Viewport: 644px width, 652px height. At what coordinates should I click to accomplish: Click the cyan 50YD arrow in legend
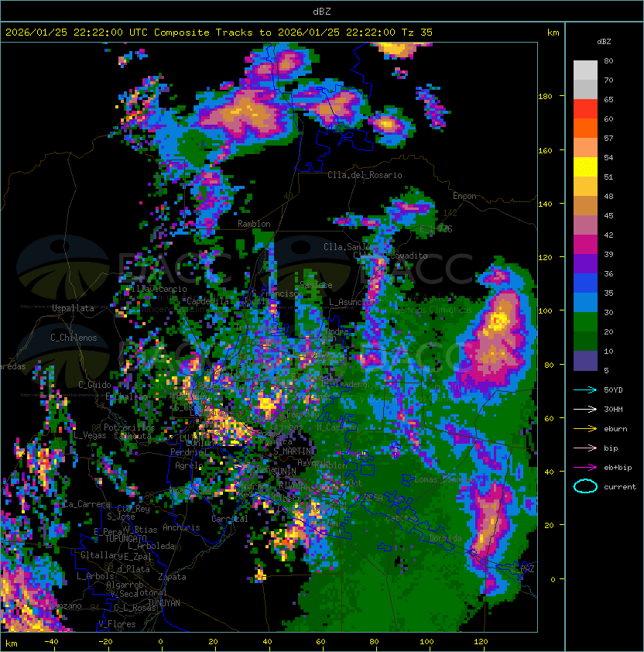585,389
